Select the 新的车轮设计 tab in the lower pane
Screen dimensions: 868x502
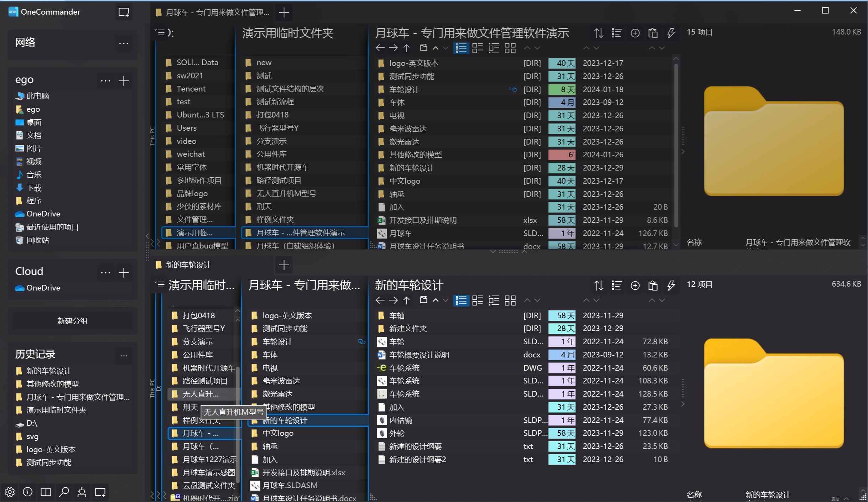click(188, 265)
